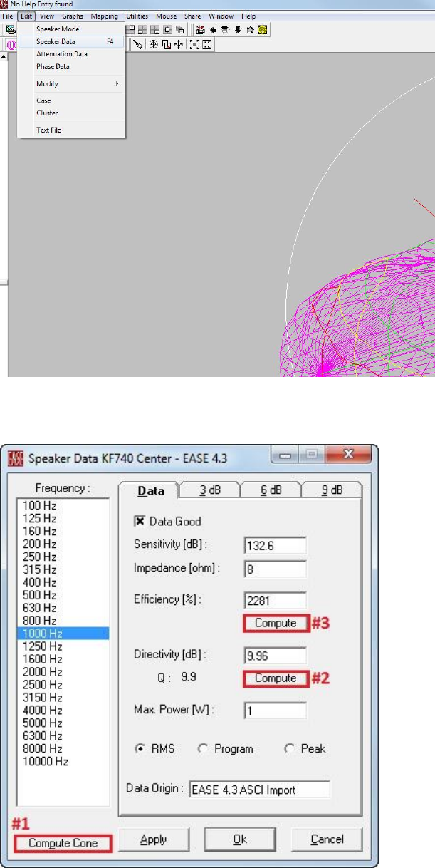Click the cascade windows toolbar icon

pos(179,29)
